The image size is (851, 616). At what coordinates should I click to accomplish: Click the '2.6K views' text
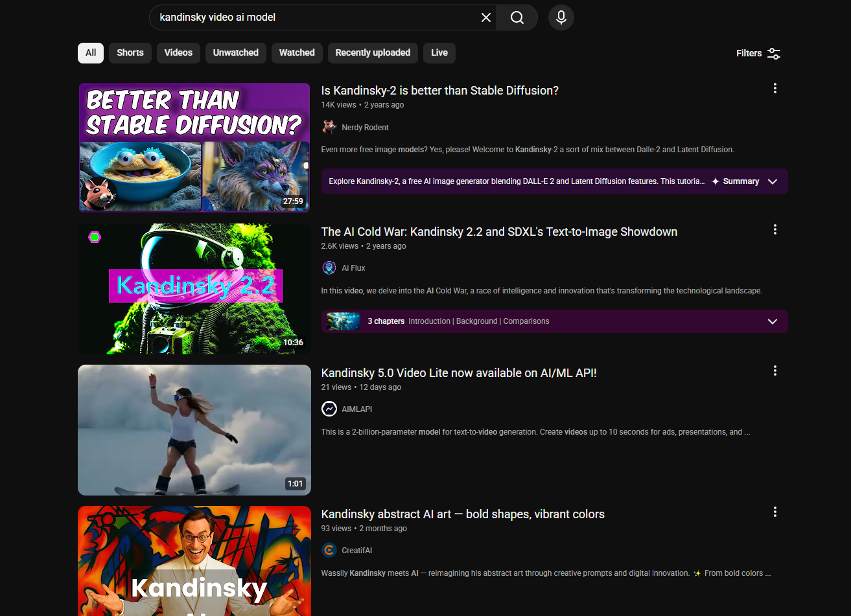pos(340,246)
